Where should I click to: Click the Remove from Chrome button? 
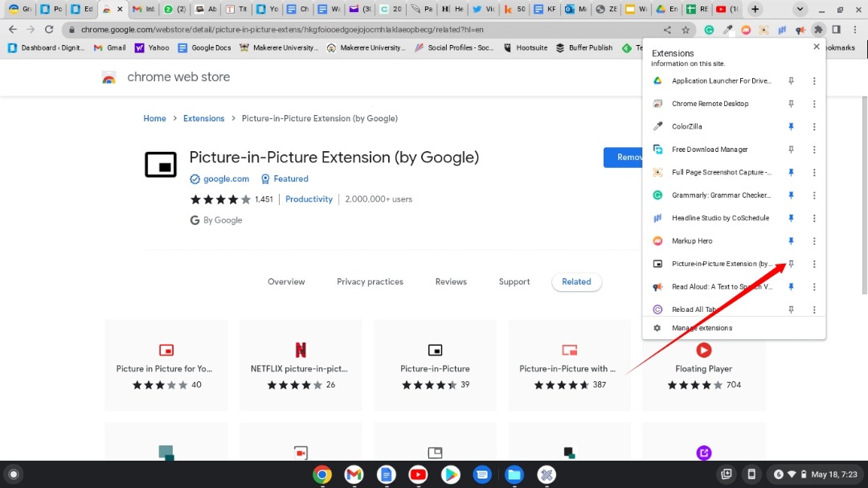tap(624, 158)
